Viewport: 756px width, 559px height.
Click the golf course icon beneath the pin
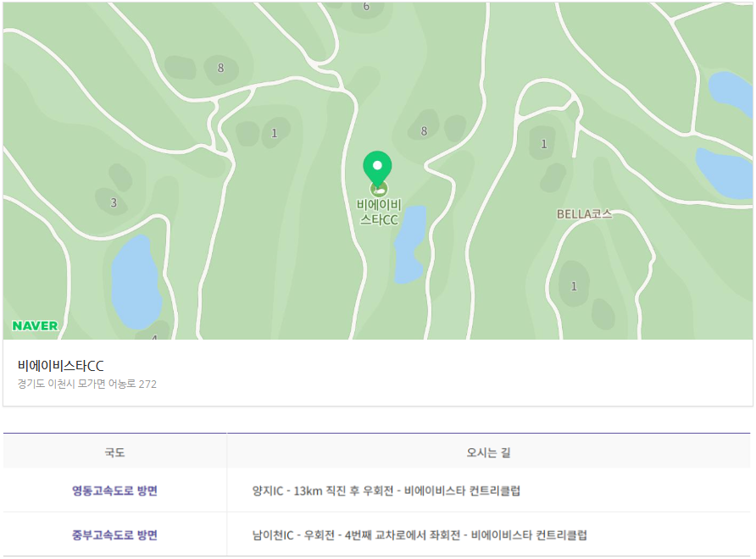(x=378, y=188)
